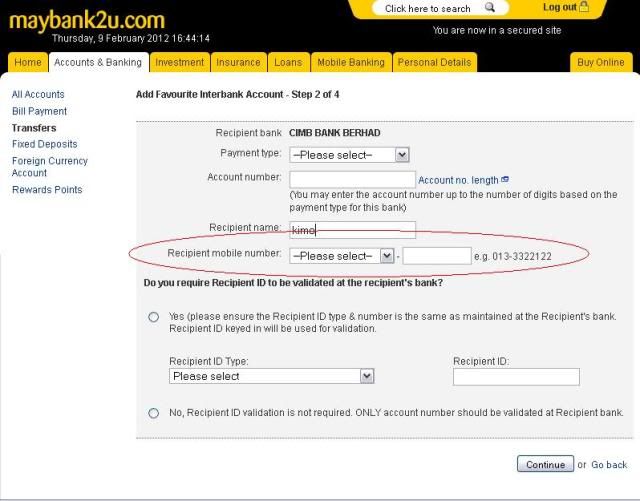Focus the Recipient name text field

point(352,230)
